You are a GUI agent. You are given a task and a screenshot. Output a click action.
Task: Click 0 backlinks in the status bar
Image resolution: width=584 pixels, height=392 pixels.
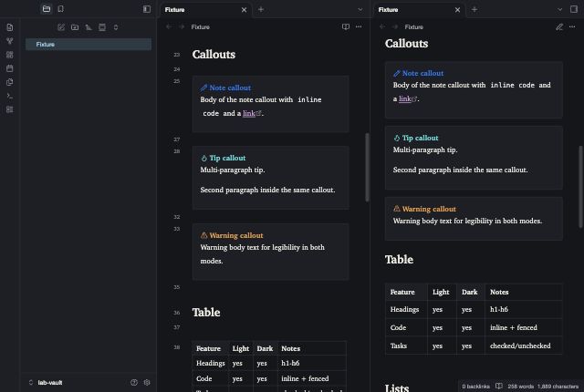coord(475,387)
